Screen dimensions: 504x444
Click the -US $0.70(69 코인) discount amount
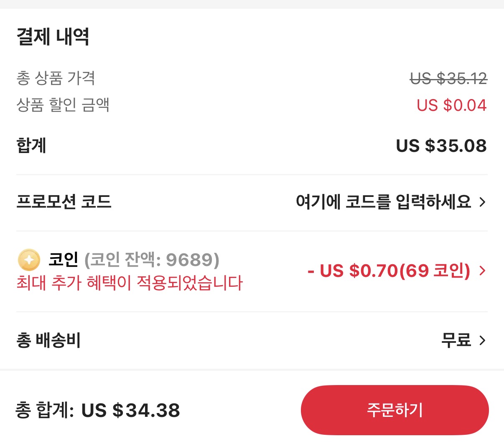389,270
